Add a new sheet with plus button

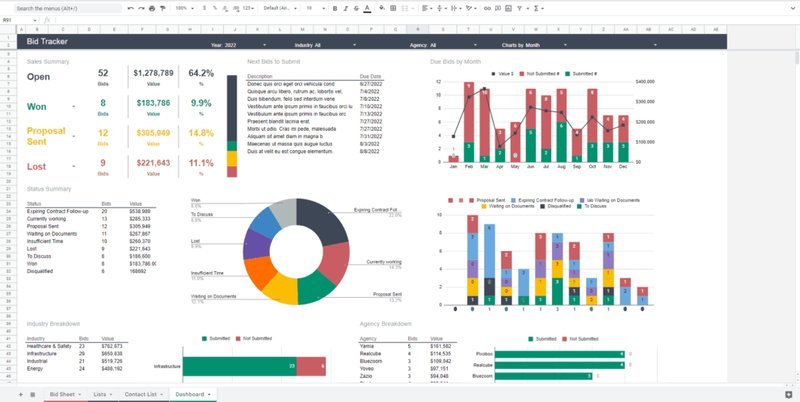point(21,394)
